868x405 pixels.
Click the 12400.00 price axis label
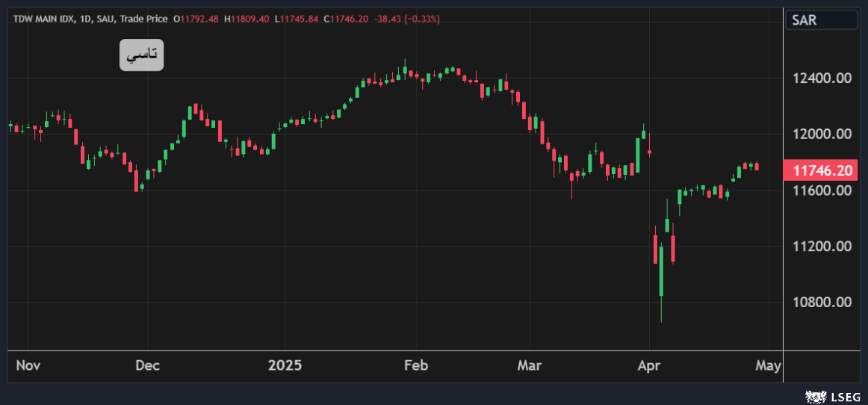[x=822, y=78]
